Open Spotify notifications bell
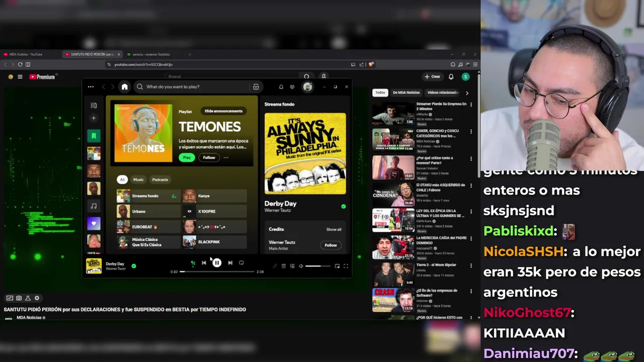 tap(281, 87)
